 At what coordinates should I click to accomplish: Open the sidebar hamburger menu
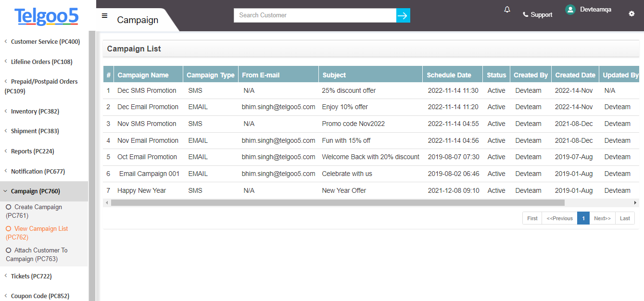104,15
